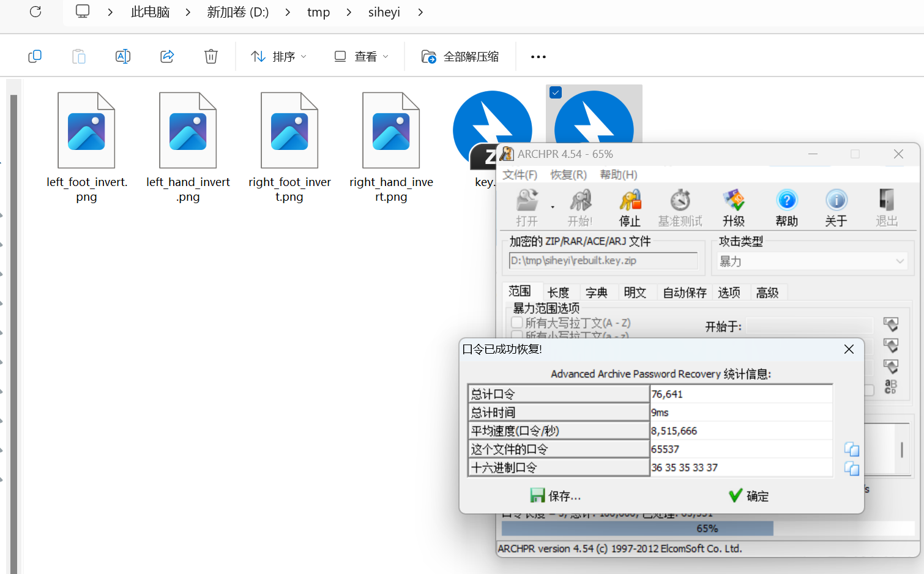
Task: Click the encrypted file path field
Action: [603, 261]
